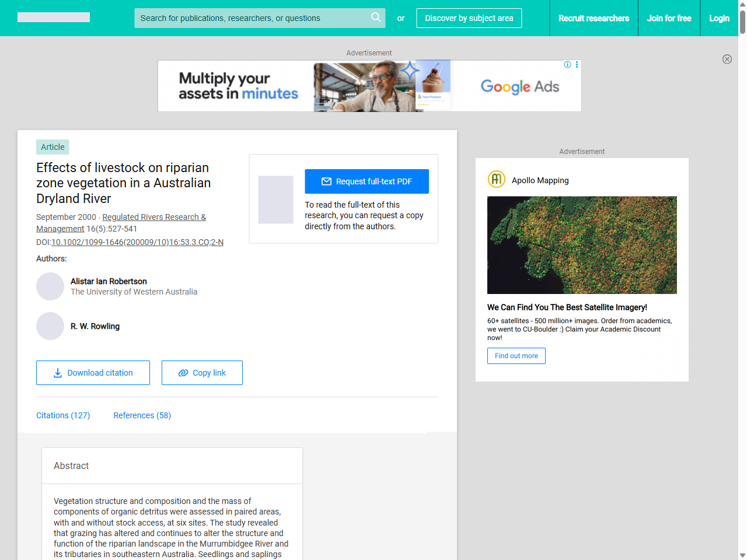Click the scroll-down arrow on the scrollbar

tap(742, 555)
